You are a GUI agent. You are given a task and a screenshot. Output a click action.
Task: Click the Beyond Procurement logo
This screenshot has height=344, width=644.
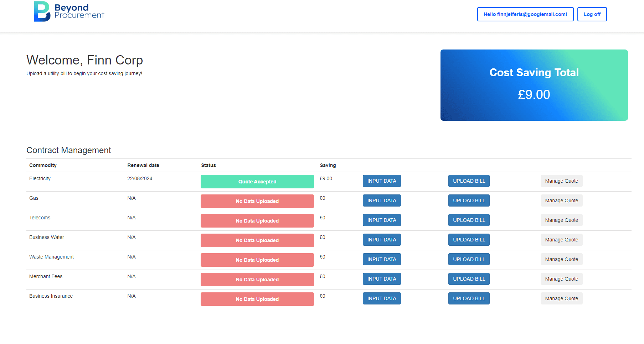click(x=69, y=11)
